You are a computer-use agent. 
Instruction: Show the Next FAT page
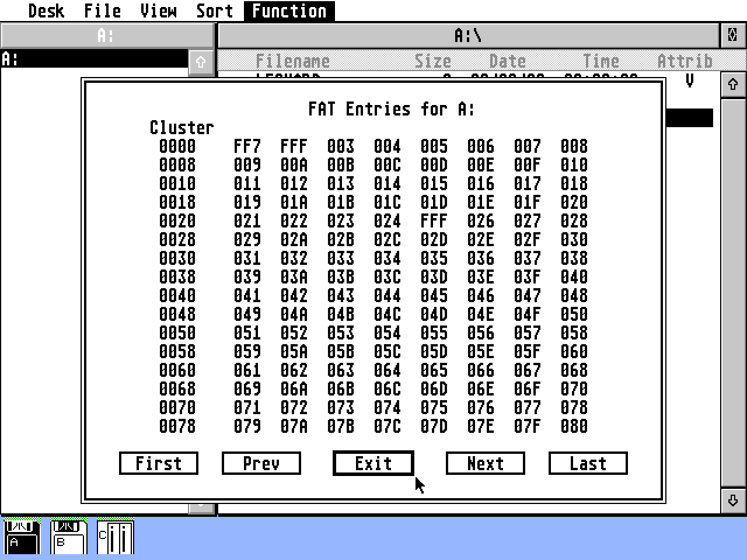coord(486,463)
